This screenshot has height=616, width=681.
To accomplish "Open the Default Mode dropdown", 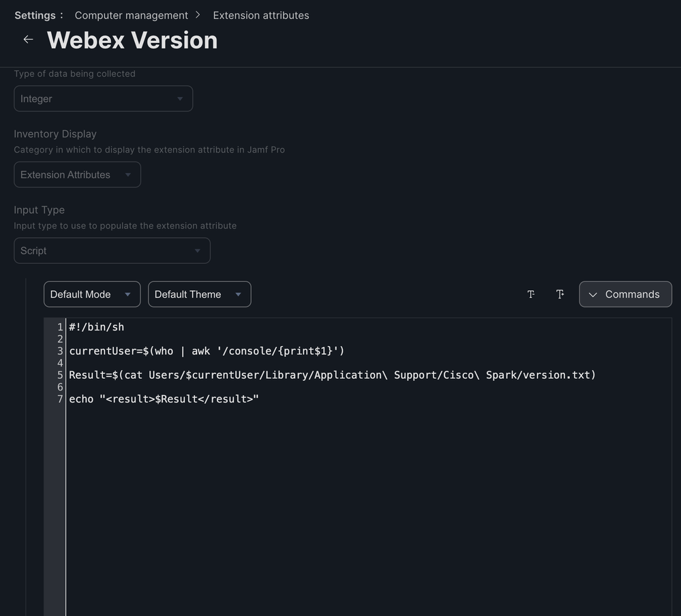I will tap(92, 294).
